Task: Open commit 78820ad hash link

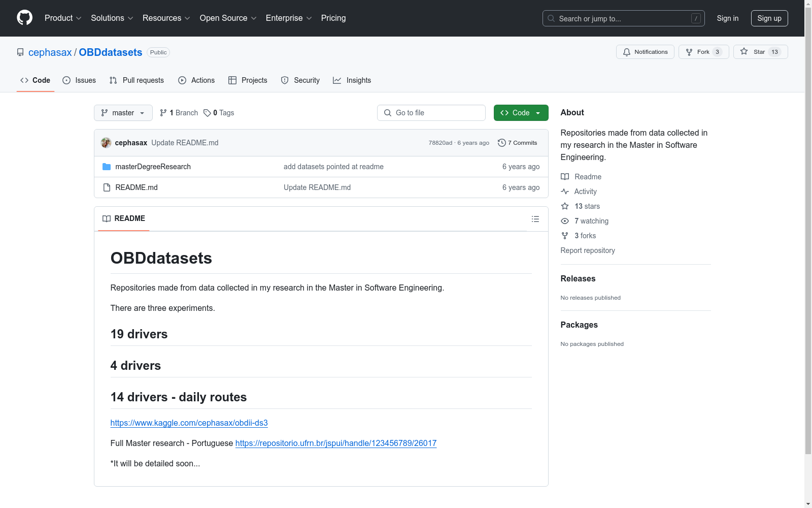Action: (x=441, y=143)
